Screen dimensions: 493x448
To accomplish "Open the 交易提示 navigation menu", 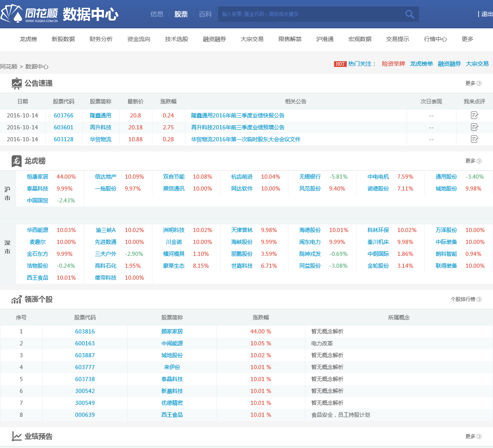I will [x=398, y=39].
